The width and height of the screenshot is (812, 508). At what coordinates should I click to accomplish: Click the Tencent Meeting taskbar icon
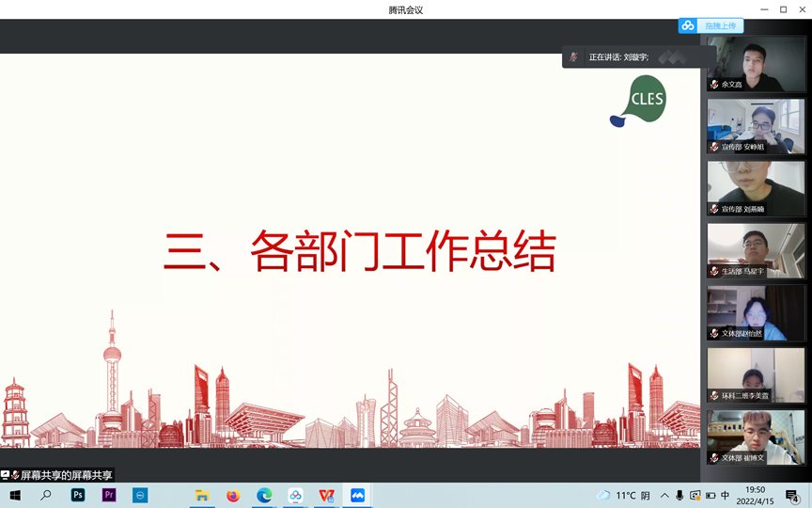pyautogui.click(x=357, y=496)
